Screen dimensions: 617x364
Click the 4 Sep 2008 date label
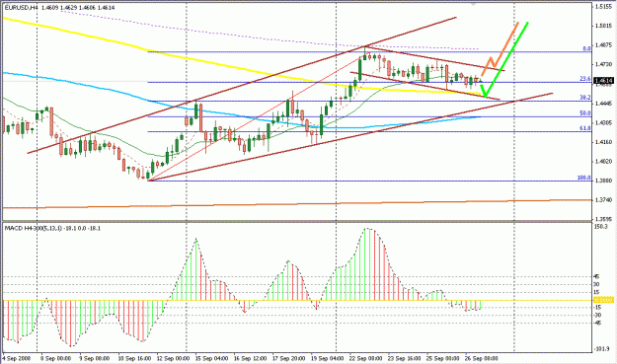click(16, 358)
